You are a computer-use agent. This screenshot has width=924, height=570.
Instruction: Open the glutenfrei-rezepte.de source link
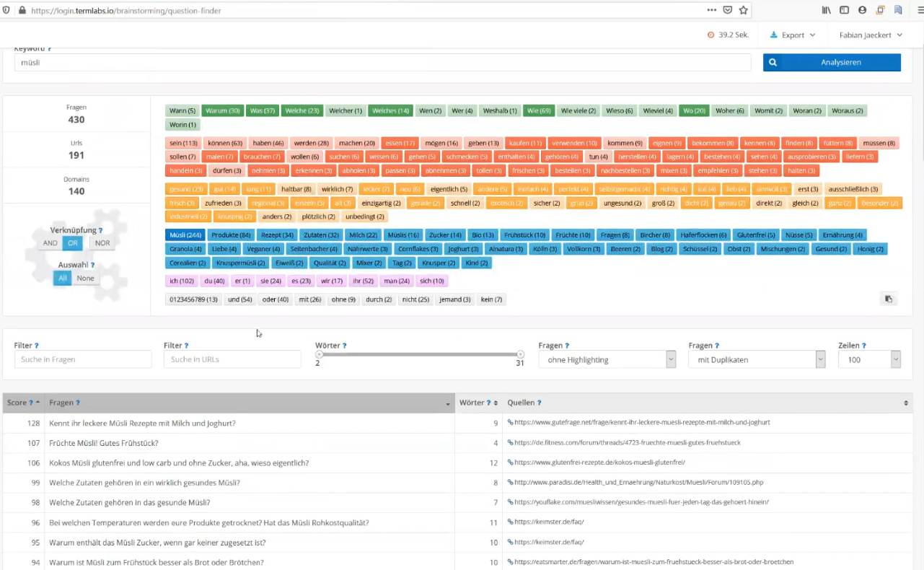click(x=599, y=462)
